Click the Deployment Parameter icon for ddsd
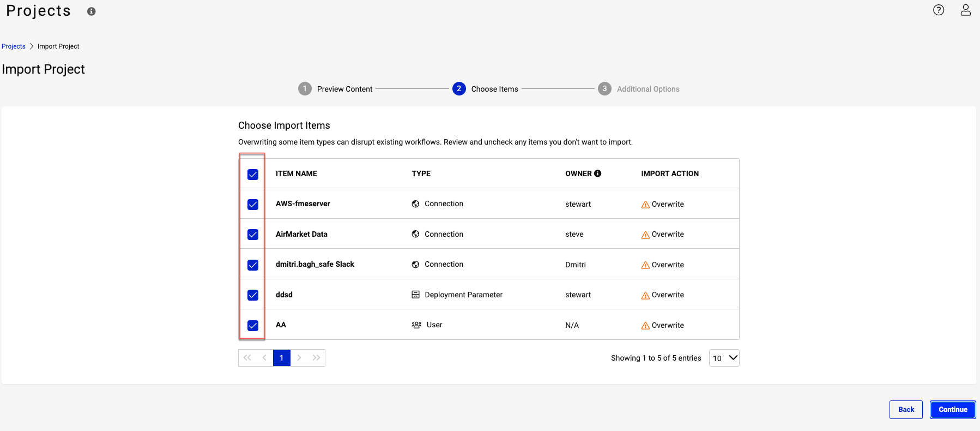This screenshot has height=431, width=980. [x=415, y=295]
